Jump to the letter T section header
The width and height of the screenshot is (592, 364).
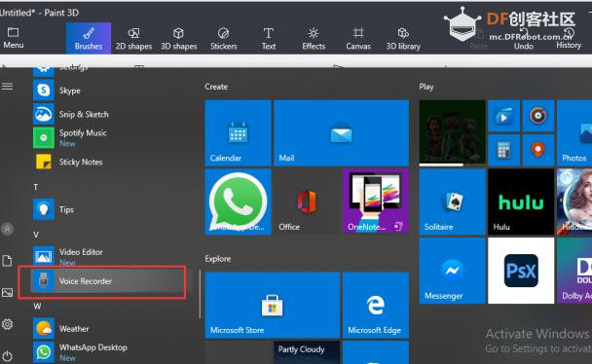point(36,187)
